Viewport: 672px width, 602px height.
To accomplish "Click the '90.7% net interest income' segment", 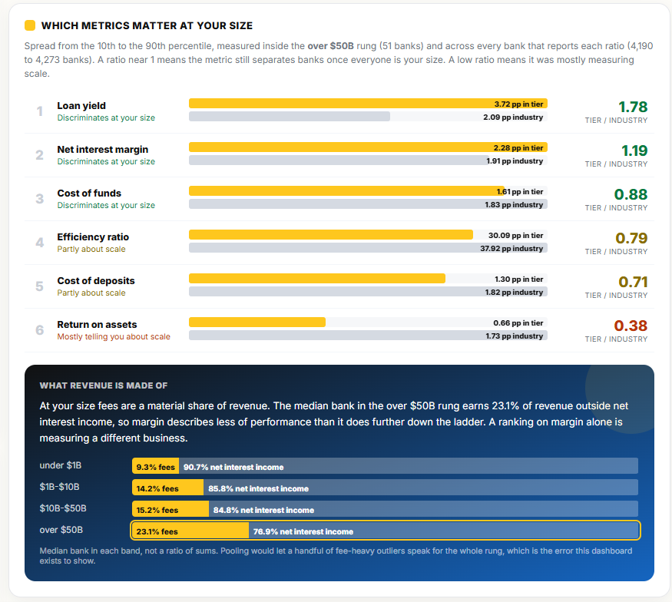I will tap(408, 466).
